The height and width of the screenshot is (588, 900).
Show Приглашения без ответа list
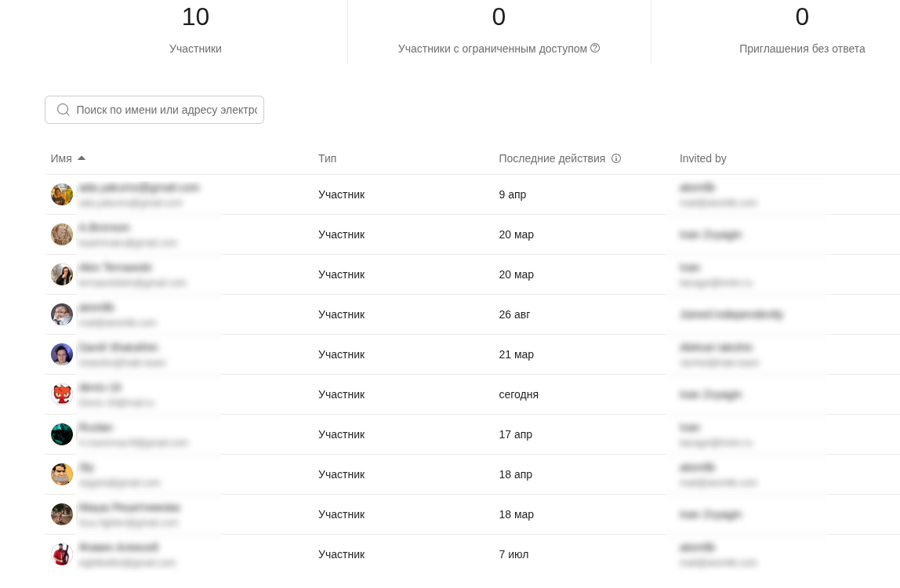(x=801, y=31)
